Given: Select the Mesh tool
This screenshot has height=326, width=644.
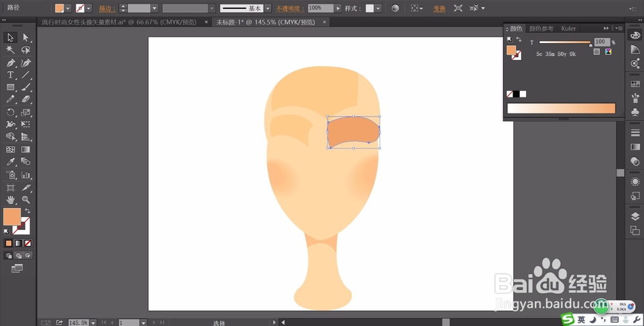Looking at the screenshot, I should click(x=10, y=149).
